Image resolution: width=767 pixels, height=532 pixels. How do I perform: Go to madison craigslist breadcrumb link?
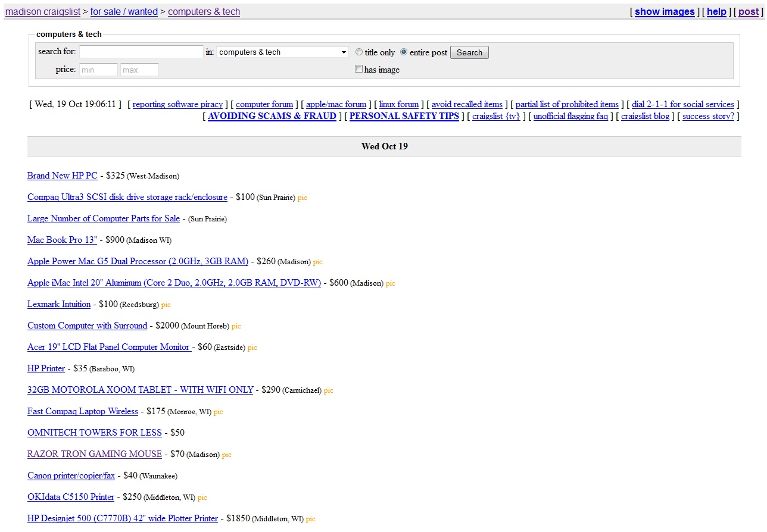click(x=43, y=12)
